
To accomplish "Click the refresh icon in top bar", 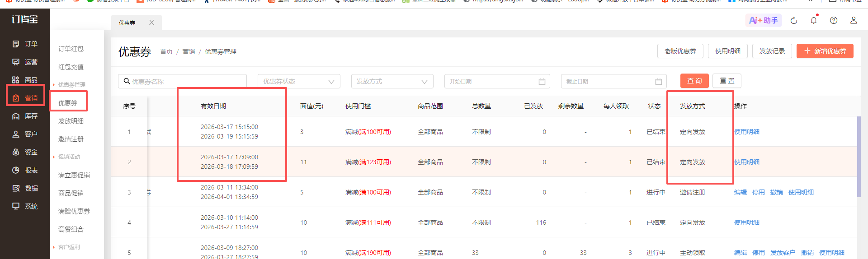I will pyautogui.click(x=794, y=20).
